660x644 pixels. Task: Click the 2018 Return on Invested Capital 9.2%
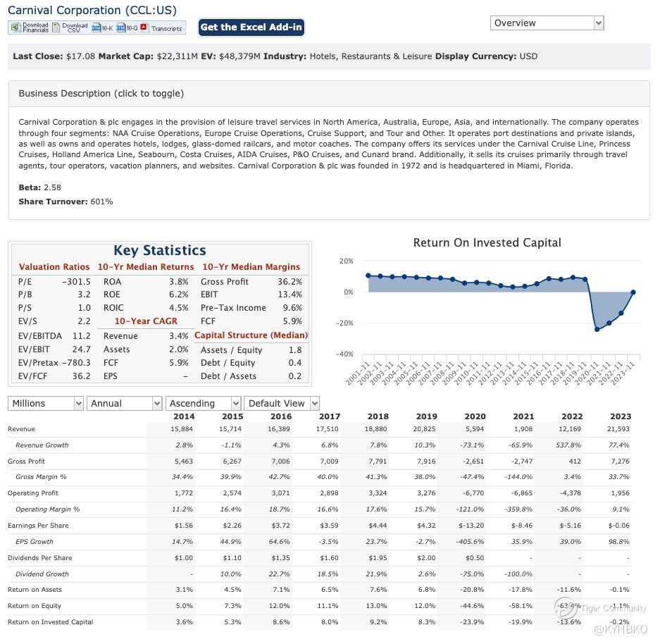pyautogui.click(x=378, y=622)
